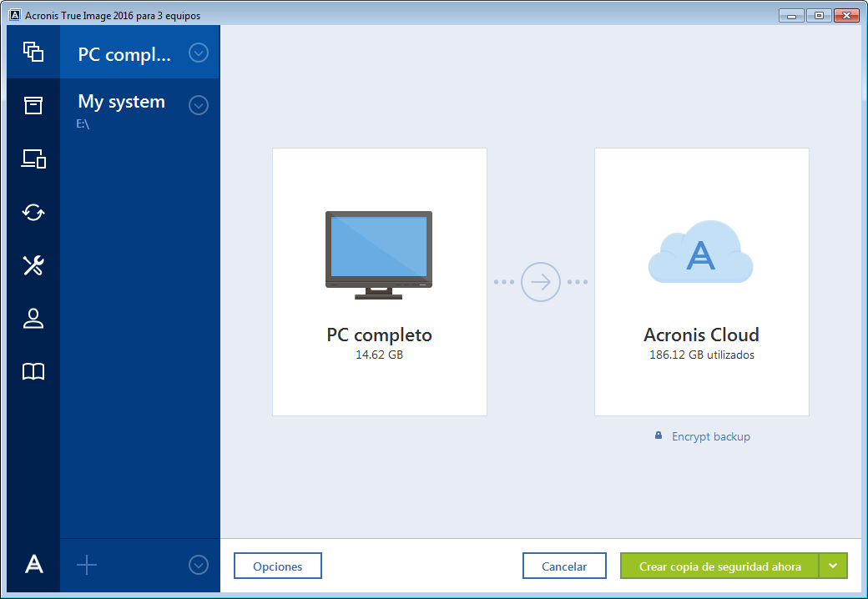The width and height of the screenshot is (868, 599).
Task: Minimize the Acronis True Image window
Action: click(x=791, y=16)
